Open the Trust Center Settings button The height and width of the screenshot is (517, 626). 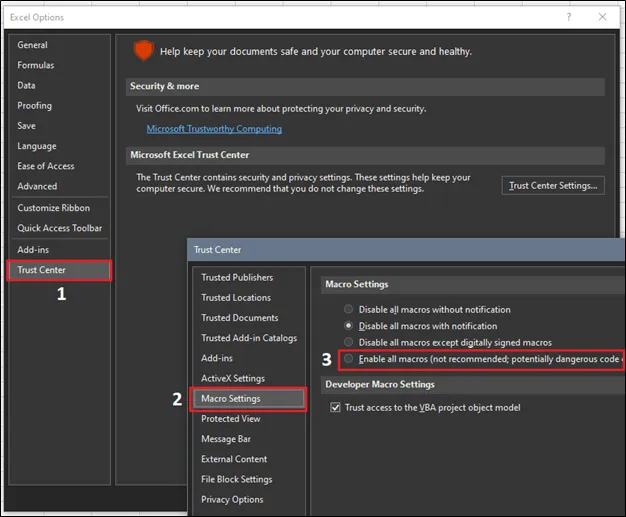(x=553, y=186)
